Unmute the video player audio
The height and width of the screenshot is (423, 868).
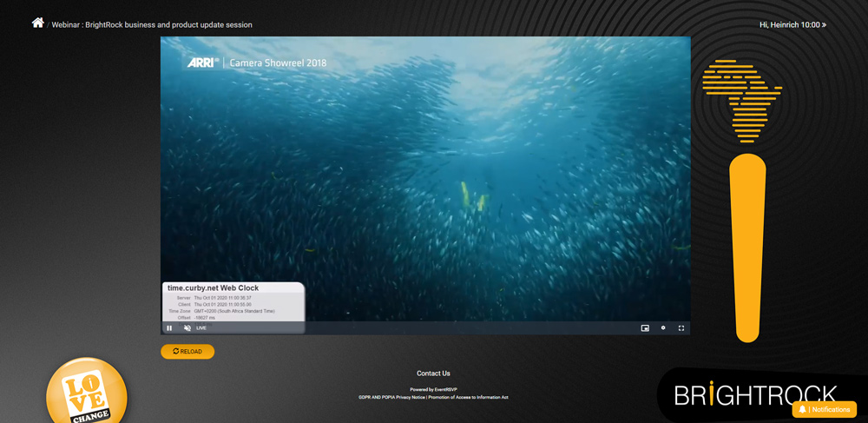pyautogui.click(x=187, y=328)
